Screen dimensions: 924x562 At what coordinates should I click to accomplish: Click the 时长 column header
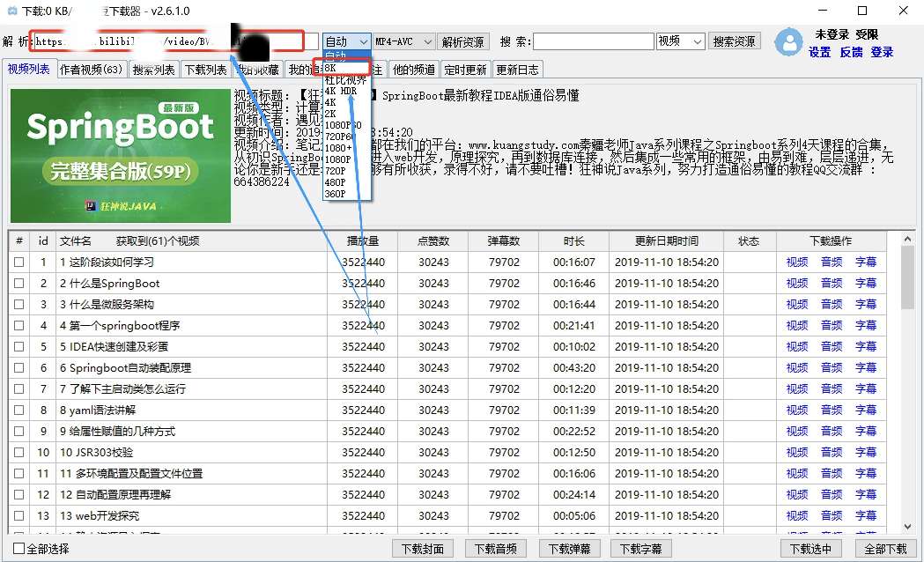[574, 241]
